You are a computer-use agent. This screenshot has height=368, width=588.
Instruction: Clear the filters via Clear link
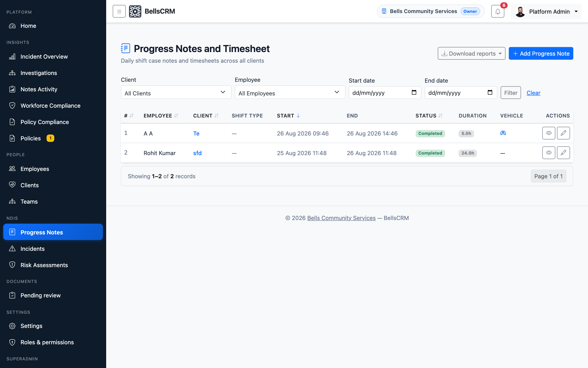click(x=533, y=93)
